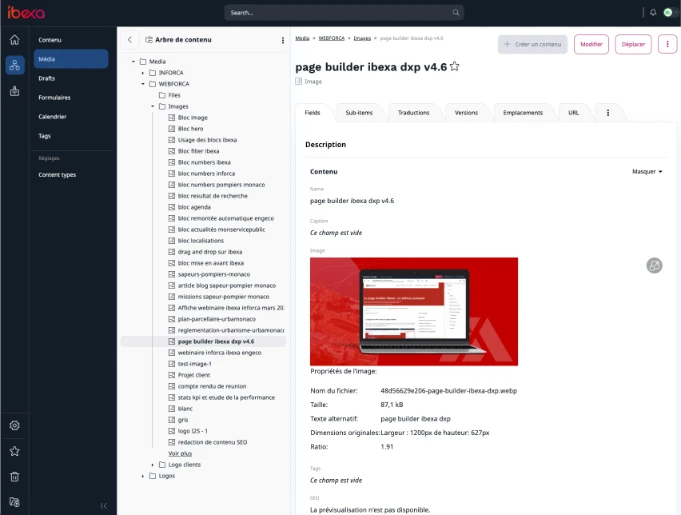Toggle the Masquer dropdown of Contenu section

point(647,172)
